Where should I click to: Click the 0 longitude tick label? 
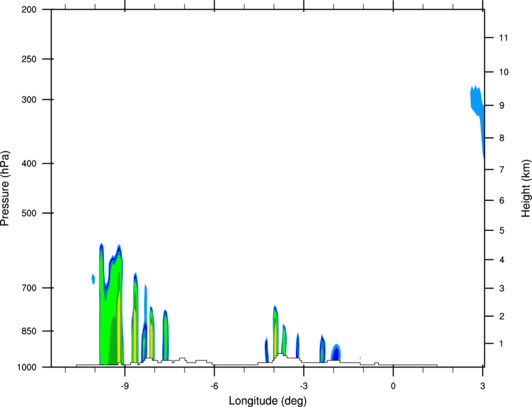pos(393,386)
